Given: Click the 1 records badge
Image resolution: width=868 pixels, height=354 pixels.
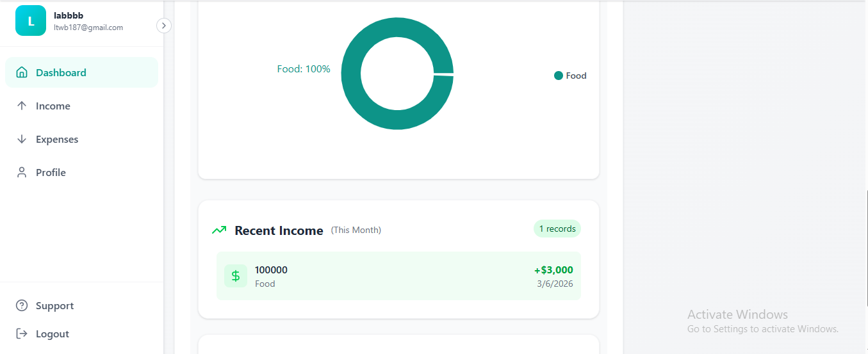Looking at the screenshot, I should pos(557,229).
